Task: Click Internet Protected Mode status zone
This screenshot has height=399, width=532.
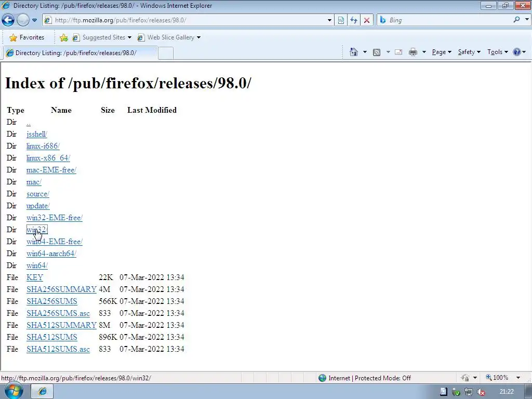Action: [x=365, y=378]
